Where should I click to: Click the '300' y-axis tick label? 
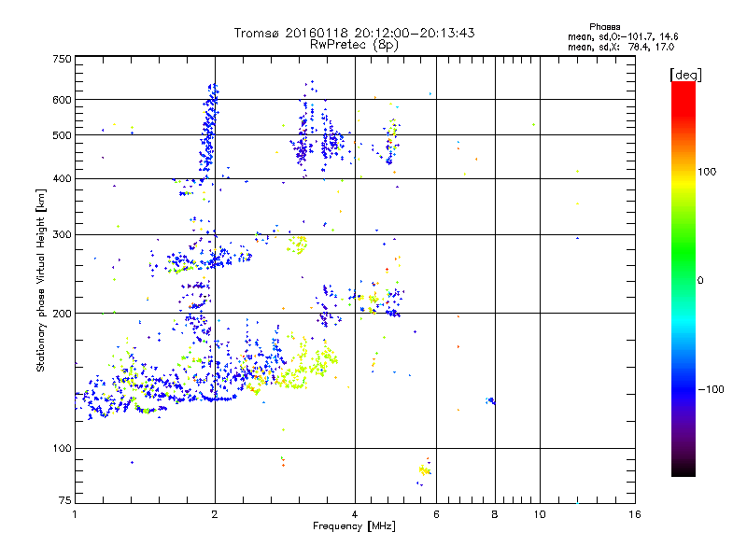click(x=62, y=235)
